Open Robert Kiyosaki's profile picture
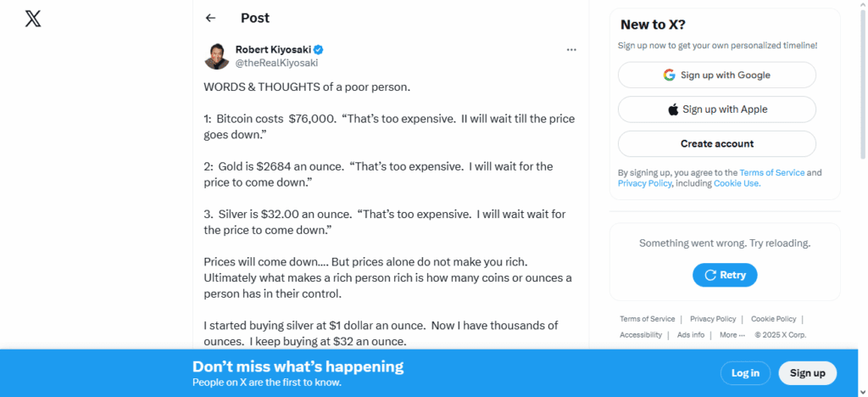The height and width of the screenshot is (397, 868). click(217, 56)
